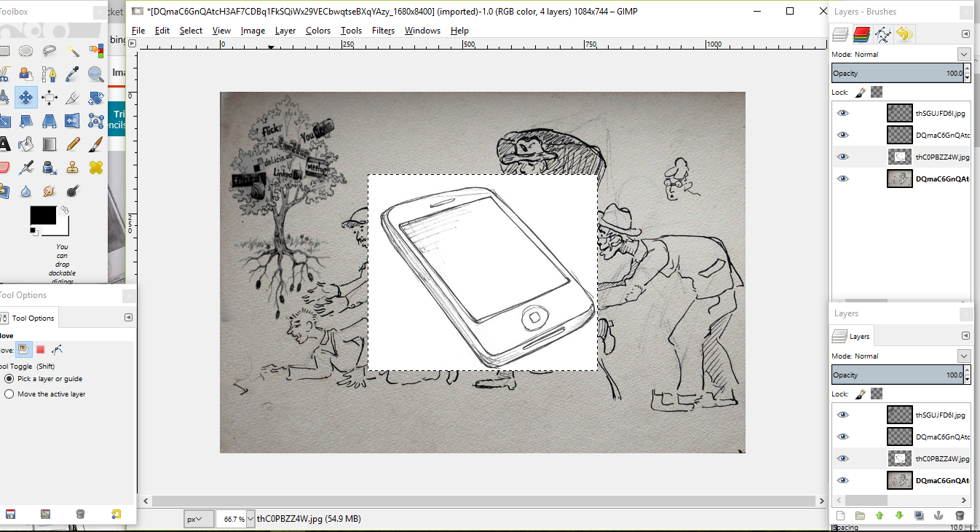Select the Pencil tool in toolbox
The image size is (980, 532).
click(x=73, y=144)
